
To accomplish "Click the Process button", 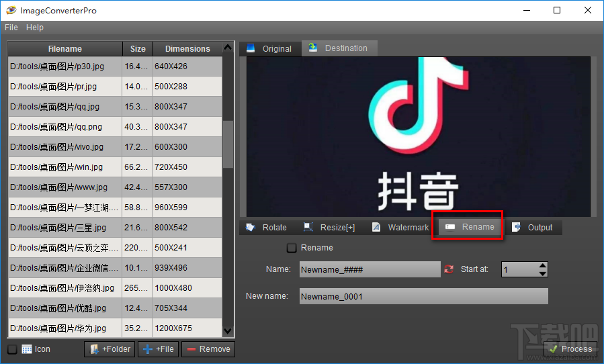I will pos(570,349).
